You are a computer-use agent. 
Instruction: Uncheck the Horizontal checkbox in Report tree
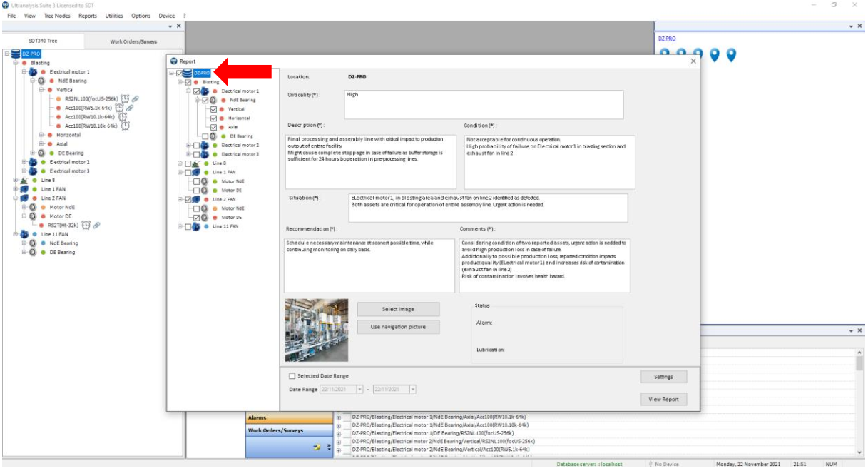pyautogui.click(x=213, y=118)
